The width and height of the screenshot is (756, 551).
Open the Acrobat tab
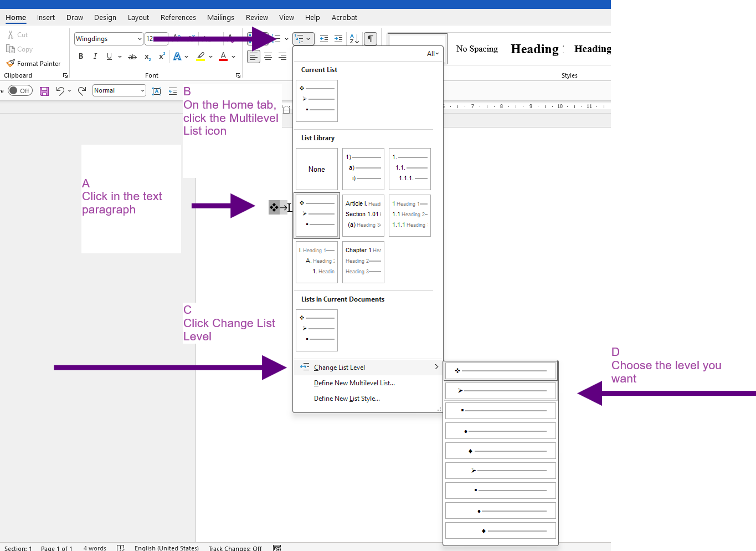(x=344, y=17)
